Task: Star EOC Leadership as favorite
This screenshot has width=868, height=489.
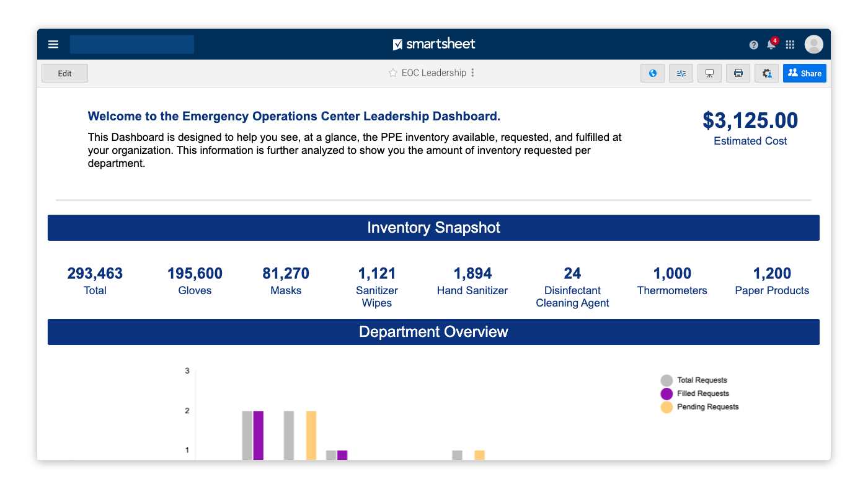Action: (392, 73)
